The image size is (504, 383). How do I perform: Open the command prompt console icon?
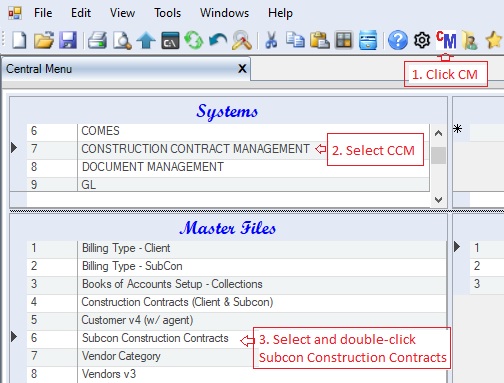coord(170,40)
